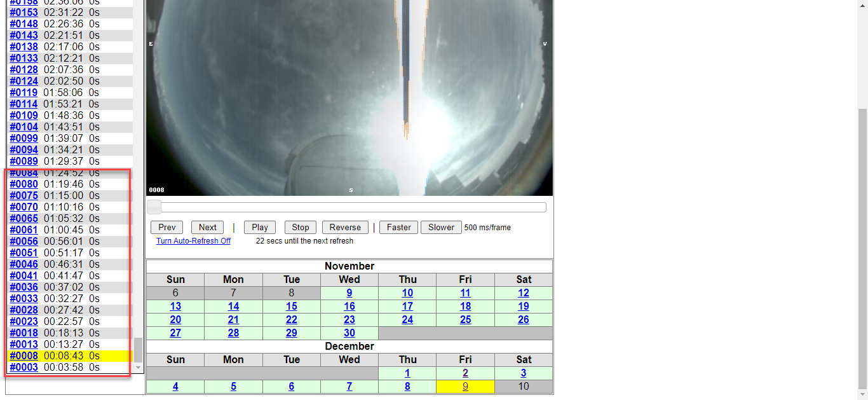This screenshot has height=400, width=868.
Task: Open frame #0099 at 01:39:07
Action: [24, 138]
